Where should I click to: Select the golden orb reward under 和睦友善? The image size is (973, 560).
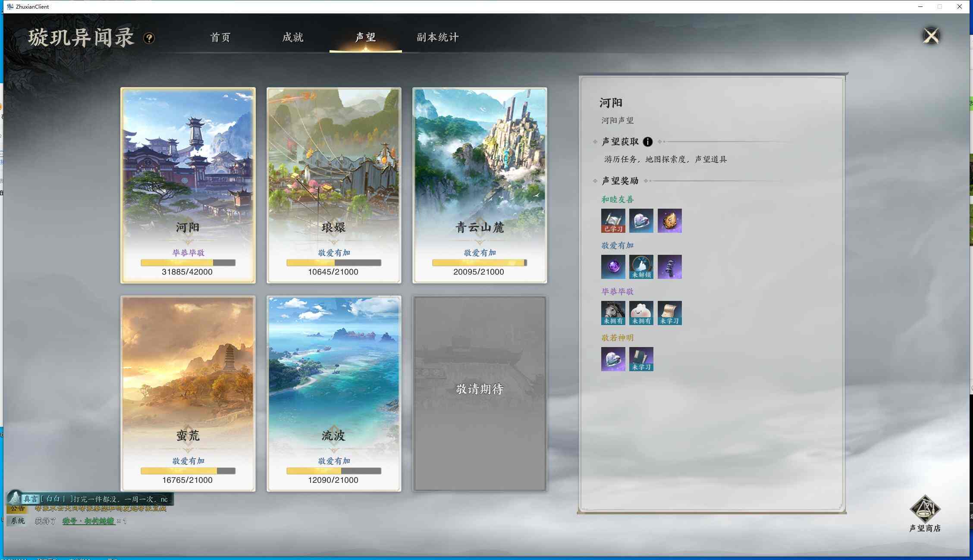coord(669,221)
